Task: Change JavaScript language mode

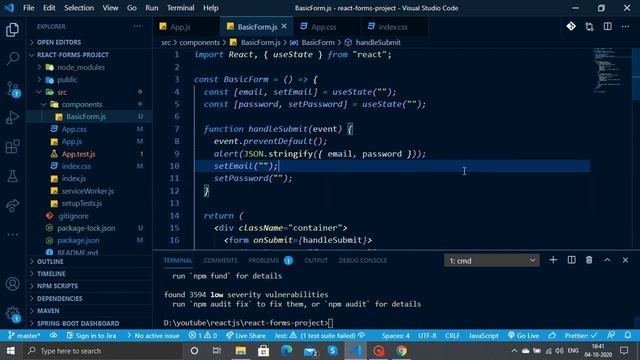Action: [483, 336]
